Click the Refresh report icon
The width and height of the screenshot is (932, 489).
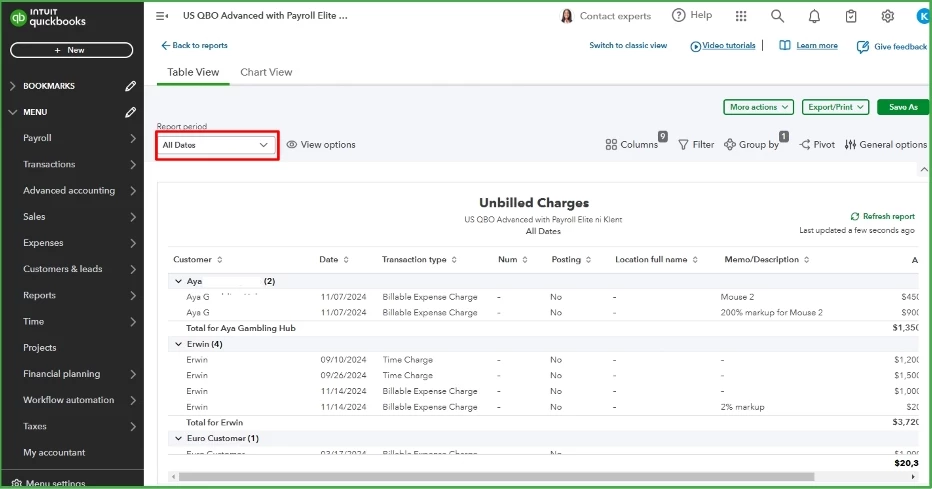point(854,216)
